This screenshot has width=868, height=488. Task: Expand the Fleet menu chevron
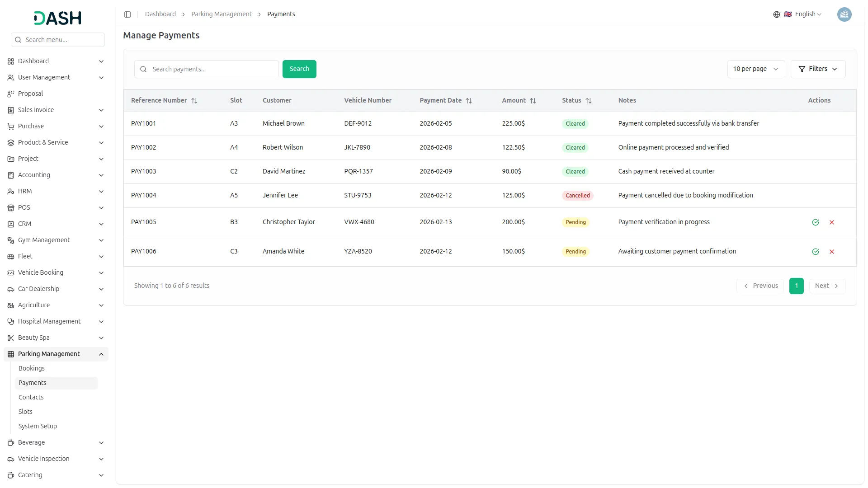(x=101, y=257)
